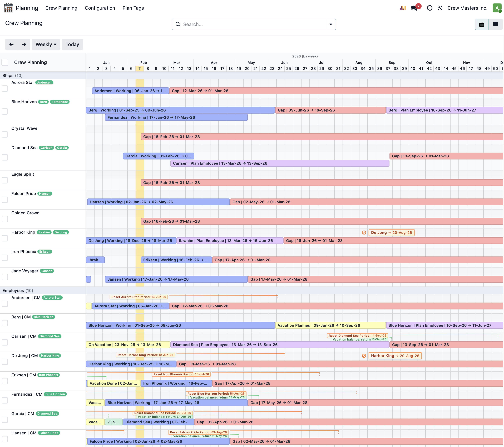504x447 pixels.
Task: Jump to Today in the timeline
Action: pyautogui.click(x=72, y=44)
